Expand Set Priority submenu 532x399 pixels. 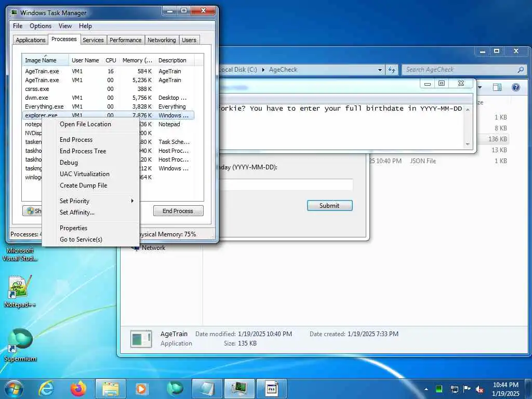click(90, 201)
